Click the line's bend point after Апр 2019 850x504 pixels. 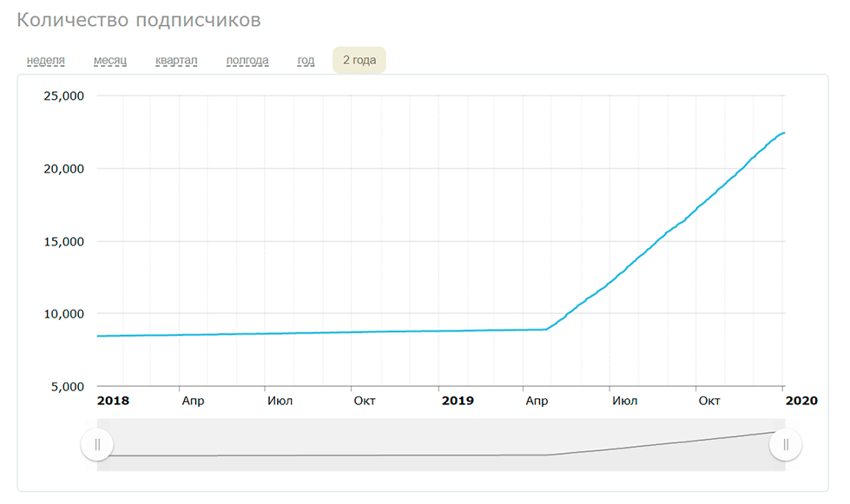pyautogui.click(x=546, y=329)
